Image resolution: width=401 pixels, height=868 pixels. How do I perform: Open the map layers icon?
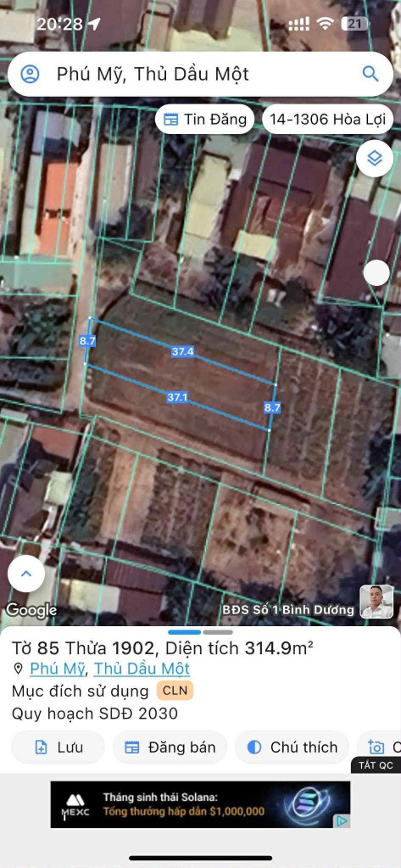coord(375,159)
